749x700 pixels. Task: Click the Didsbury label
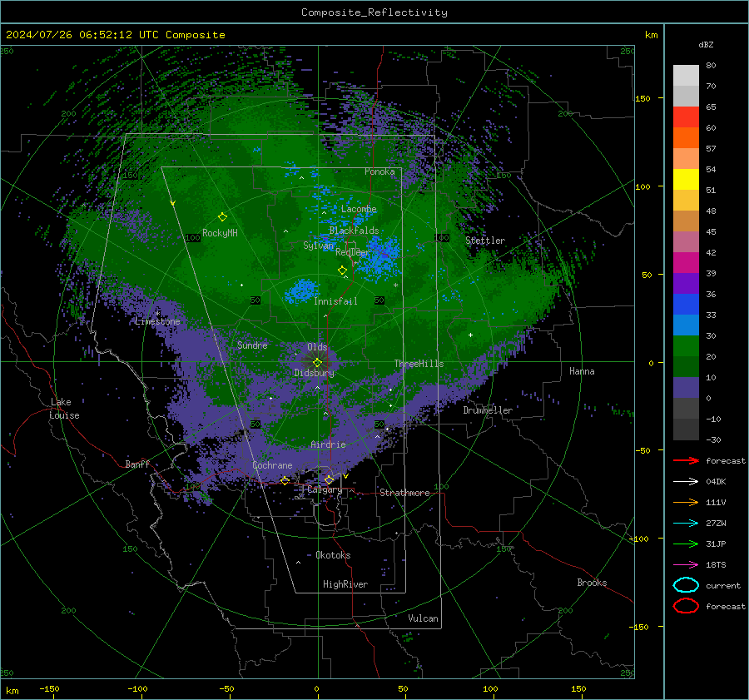coord(314,373)
